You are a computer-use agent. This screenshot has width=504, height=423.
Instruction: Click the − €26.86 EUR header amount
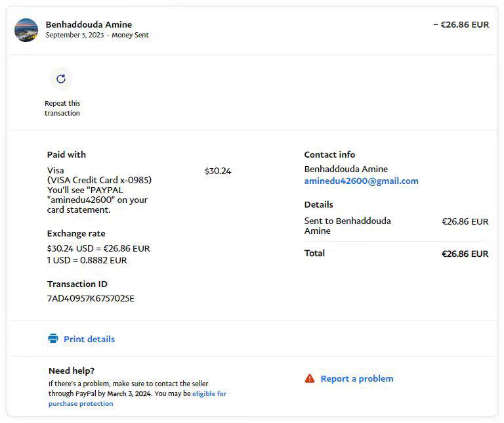click(x=461, y=24)
